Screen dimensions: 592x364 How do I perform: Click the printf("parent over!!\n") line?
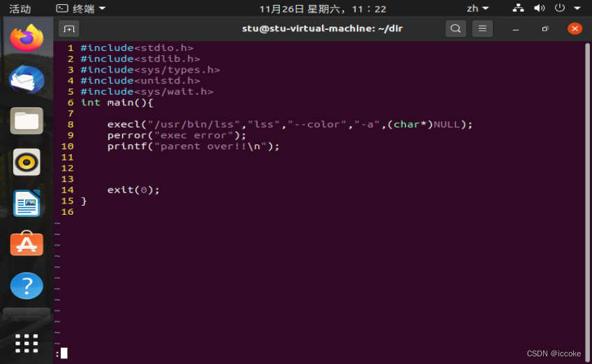[x=193, y=146]
